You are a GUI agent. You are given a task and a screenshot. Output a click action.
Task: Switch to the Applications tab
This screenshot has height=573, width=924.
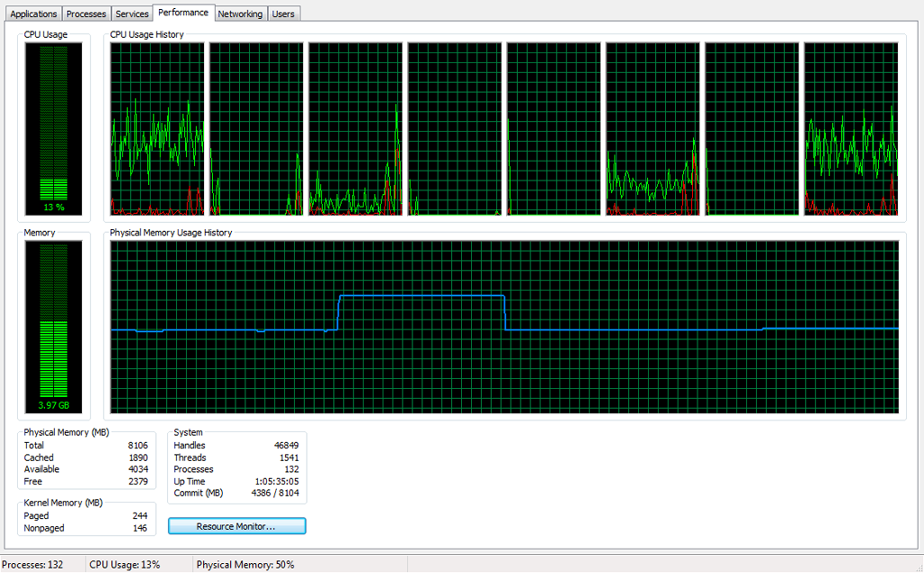pos(33,14)
